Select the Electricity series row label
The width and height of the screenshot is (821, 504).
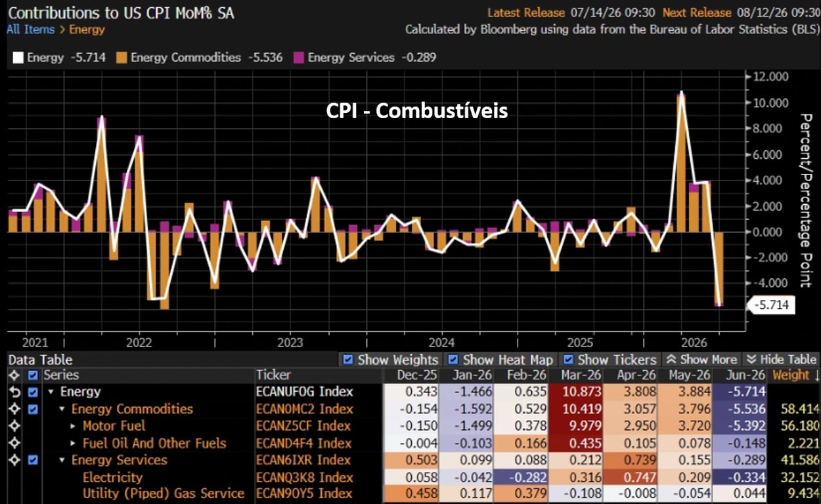click(112, 477)
